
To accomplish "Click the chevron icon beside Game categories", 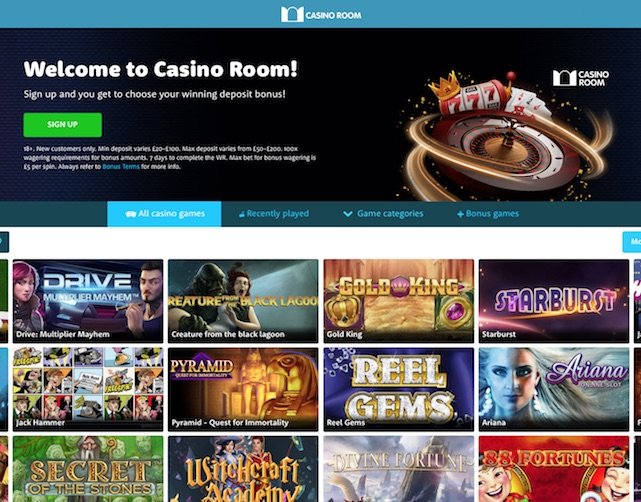I will pos(348,214).
